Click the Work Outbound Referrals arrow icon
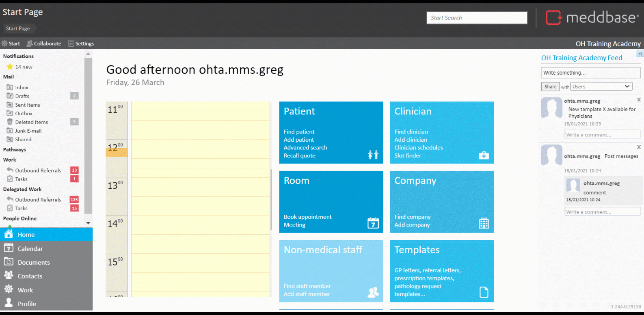 pyautogui.click(x=10, y=170)
